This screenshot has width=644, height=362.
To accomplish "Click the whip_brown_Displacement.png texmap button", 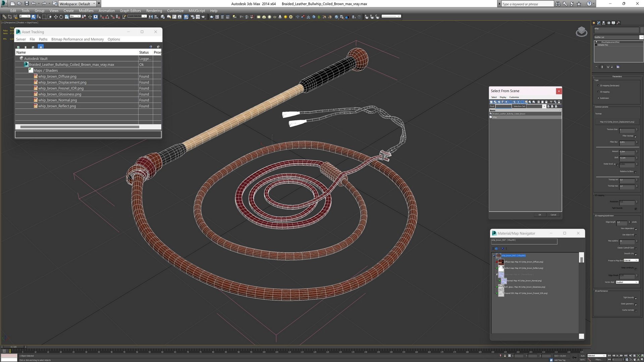I will click(617, 122).
